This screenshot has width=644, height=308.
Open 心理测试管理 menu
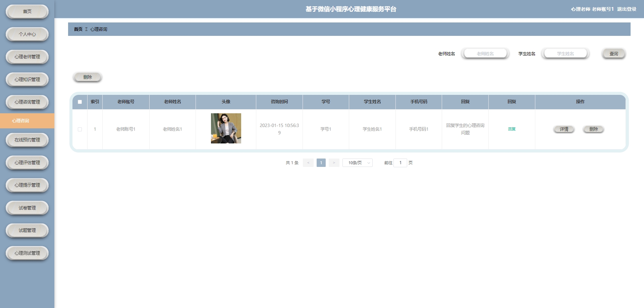(x=27, y=253)
